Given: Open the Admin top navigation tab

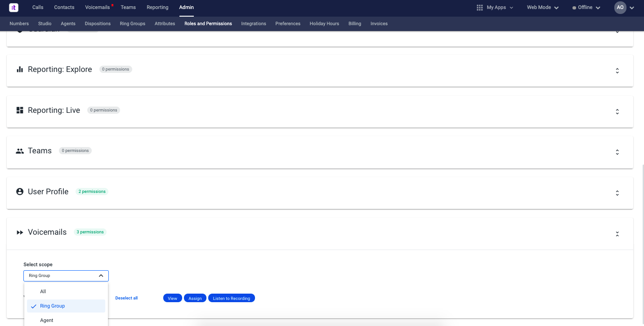Looking at the screenshot, I should point(187,7).
